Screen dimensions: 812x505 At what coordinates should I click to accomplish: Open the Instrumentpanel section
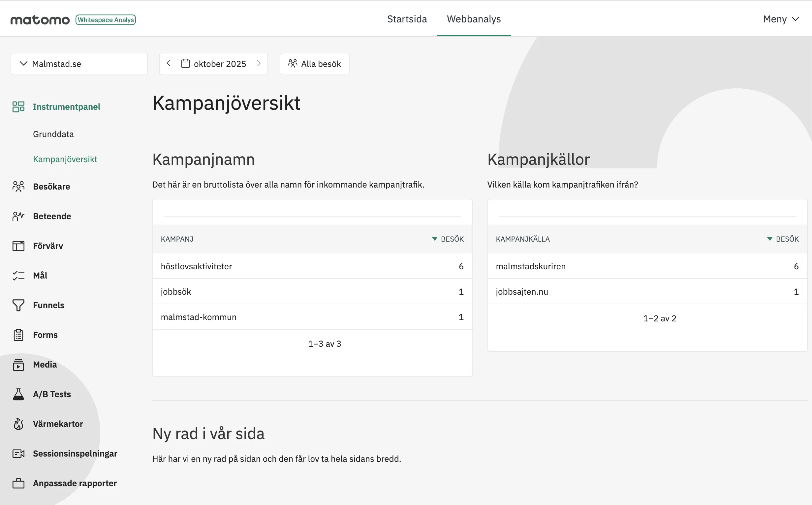[67, 106]
